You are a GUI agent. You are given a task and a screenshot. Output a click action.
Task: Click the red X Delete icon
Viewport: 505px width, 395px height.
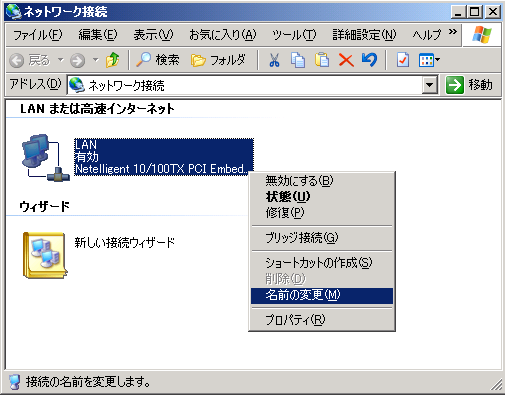point(346,60)
